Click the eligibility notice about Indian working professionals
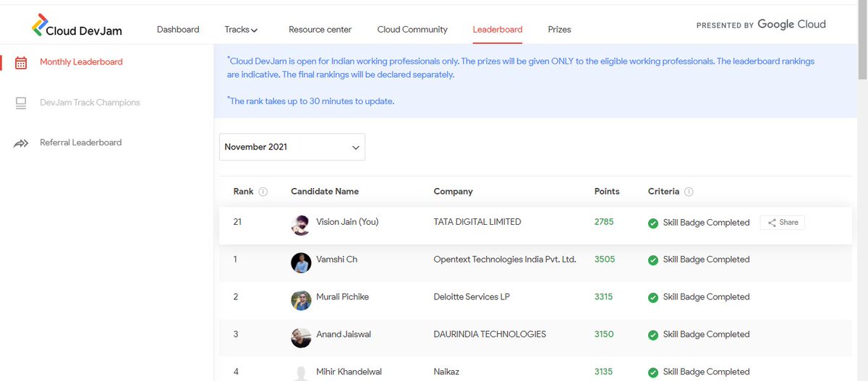The width and height of the screenshot is (868, 381). [x=521, y=68]
